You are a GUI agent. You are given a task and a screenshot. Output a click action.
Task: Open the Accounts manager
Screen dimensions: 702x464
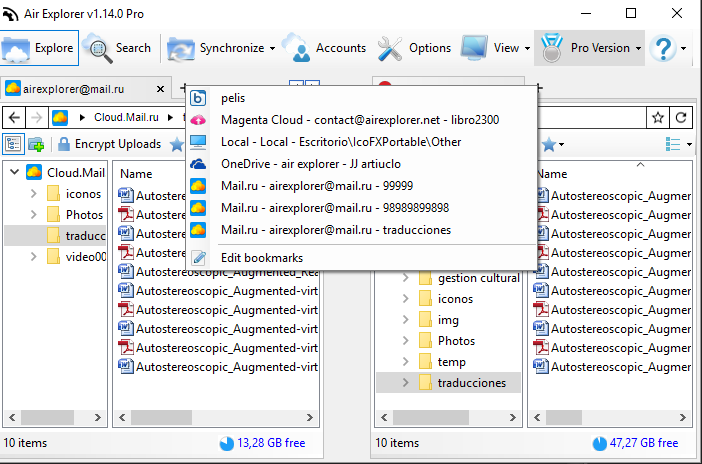click(x=324, y=48)
